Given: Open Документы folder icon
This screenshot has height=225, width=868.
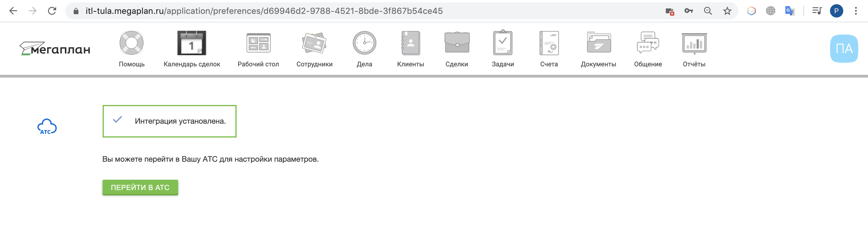Looking at the screenshot, I should coord(598,43).
